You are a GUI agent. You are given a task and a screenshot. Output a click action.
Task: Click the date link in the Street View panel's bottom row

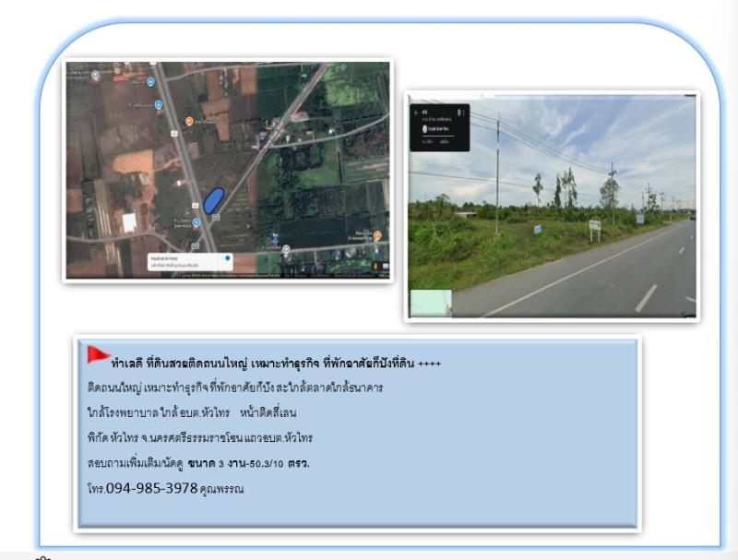[444, 142]
